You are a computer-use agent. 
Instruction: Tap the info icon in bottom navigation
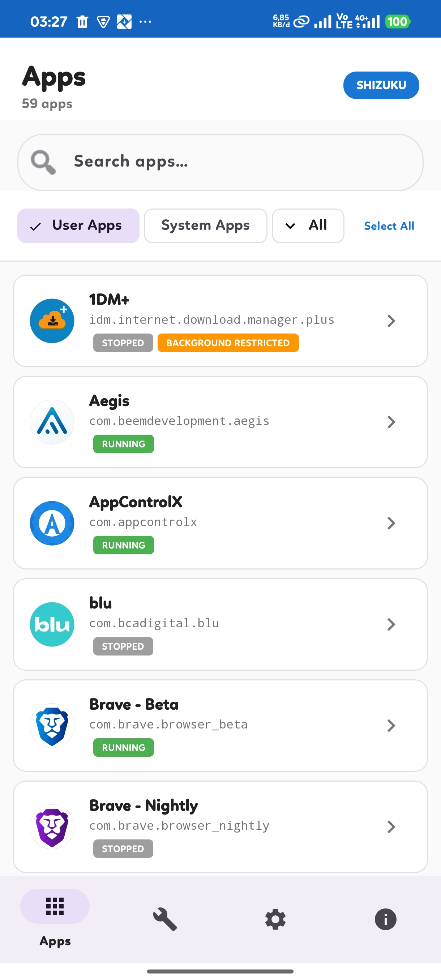click(x=385, y=920)
